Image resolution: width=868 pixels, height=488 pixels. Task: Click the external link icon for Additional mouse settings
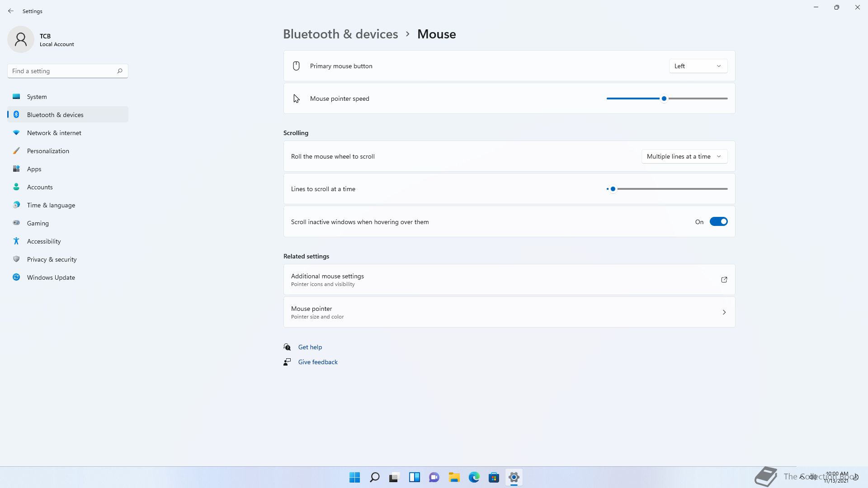[724, 280]
